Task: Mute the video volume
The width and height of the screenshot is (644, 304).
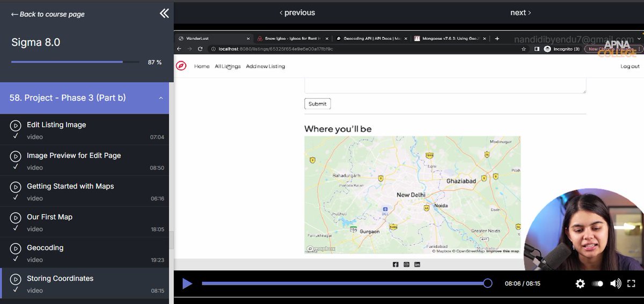Action: (616, 284)
